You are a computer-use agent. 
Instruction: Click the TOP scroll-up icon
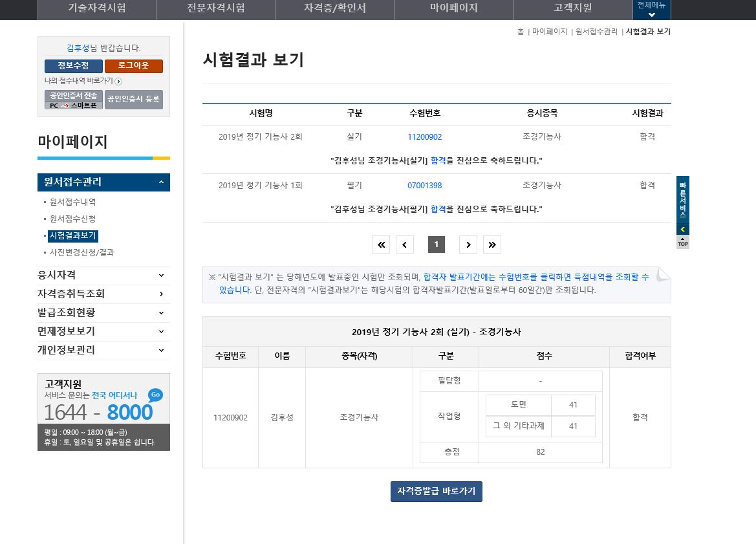click(683, 243)
